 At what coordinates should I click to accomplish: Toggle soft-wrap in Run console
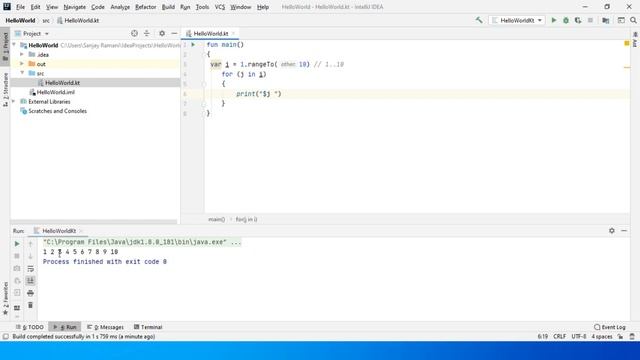coord(30,269)
